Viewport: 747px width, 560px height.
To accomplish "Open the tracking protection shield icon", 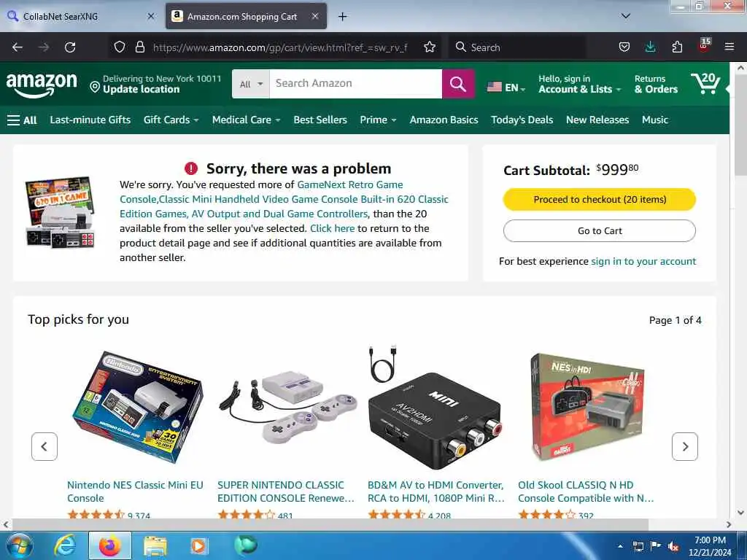I will point(120,47).
